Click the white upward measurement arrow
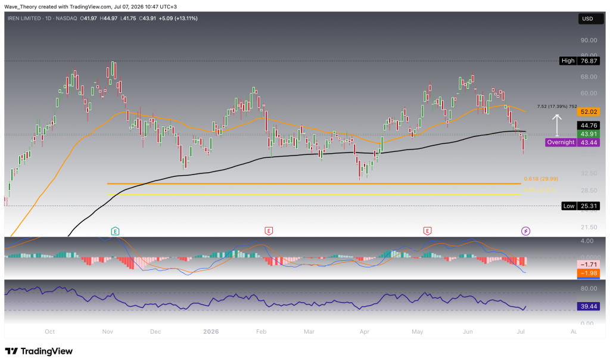Viewport: 610px width, 364px height. click(x=557, y=125)
